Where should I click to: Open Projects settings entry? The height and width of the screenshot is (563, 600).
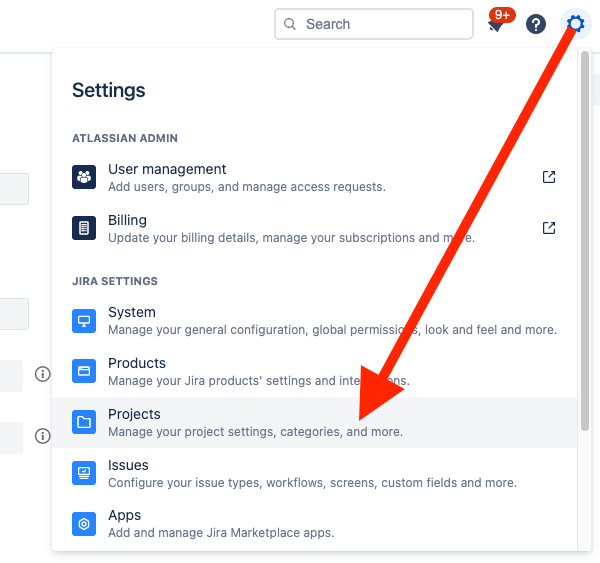[x=314, y=423]
